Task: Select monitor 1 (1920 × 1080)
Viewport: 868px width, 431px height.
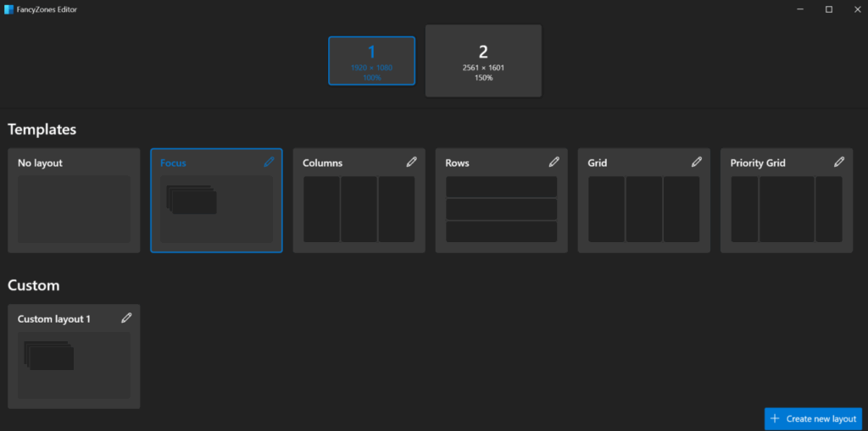Action: [371, 61]
